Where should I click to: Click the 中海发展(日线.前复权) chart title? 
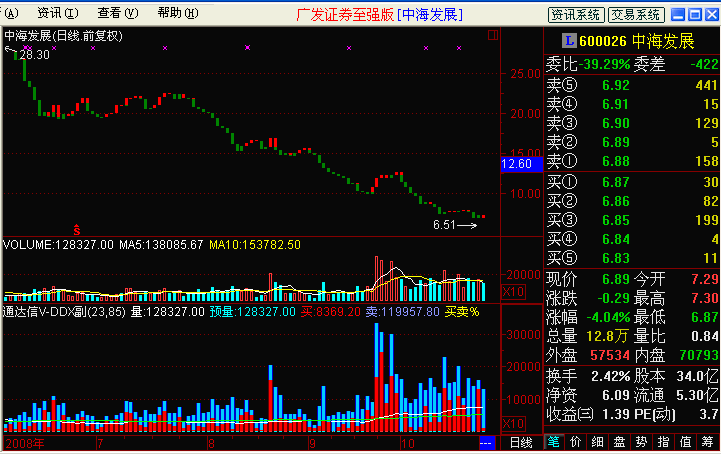pos(63,36)
